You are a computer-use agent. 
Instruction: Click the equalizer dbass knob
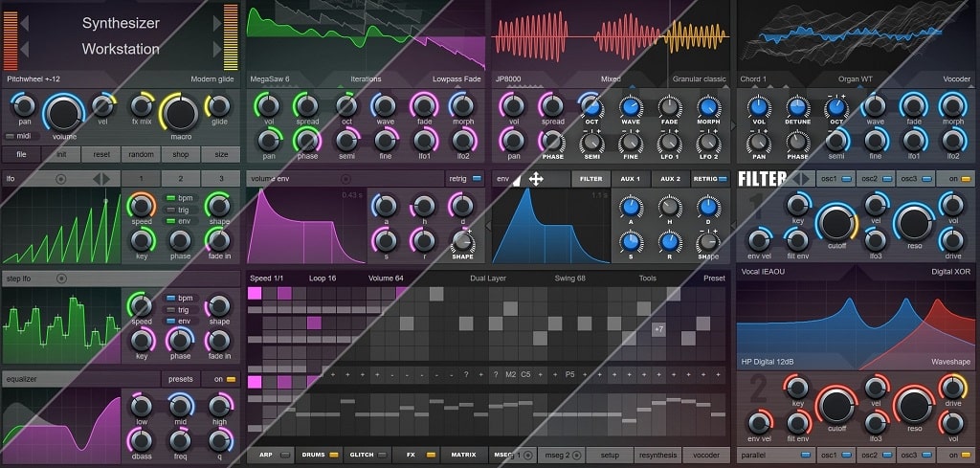click(140, 440)
